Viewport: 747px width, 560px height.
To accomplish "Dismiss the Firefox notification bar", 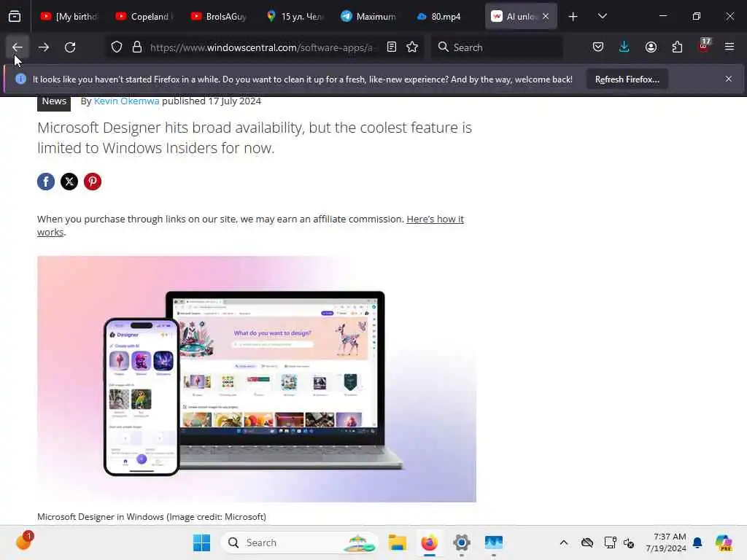I will pos(729,79).
